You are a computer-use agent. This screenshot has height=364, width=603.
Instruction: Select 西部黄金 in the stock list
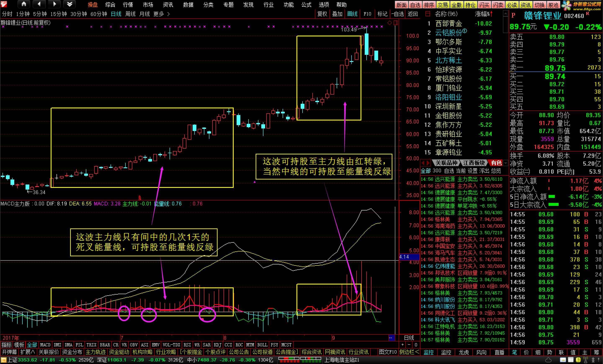[x=448, y=23]
